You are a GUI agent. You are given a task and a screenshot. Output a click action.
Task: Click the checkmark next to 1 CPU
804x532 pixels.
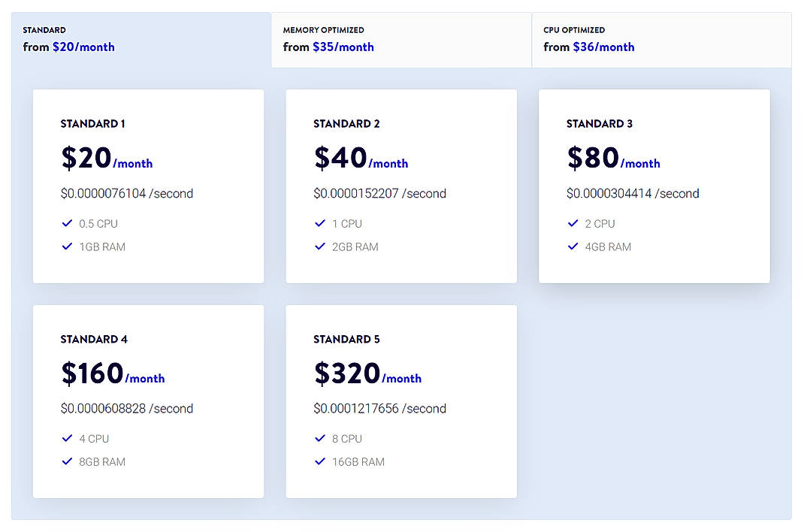point(320,223)
